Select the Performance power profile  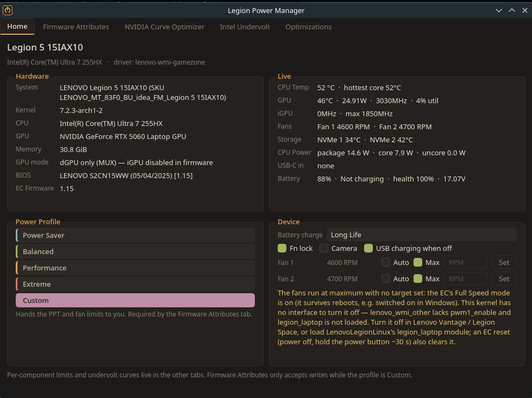pyautogui.click(x=135, y=268)
